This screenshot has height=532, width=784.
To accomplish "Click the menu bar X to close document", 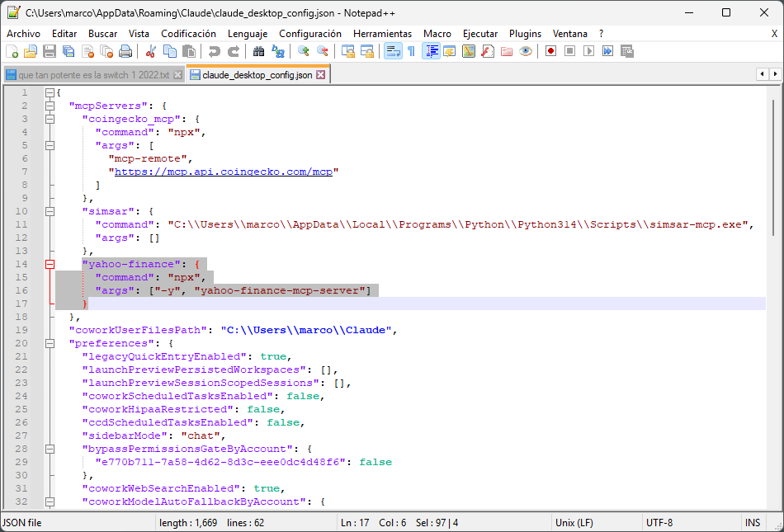I will [774, 34].
